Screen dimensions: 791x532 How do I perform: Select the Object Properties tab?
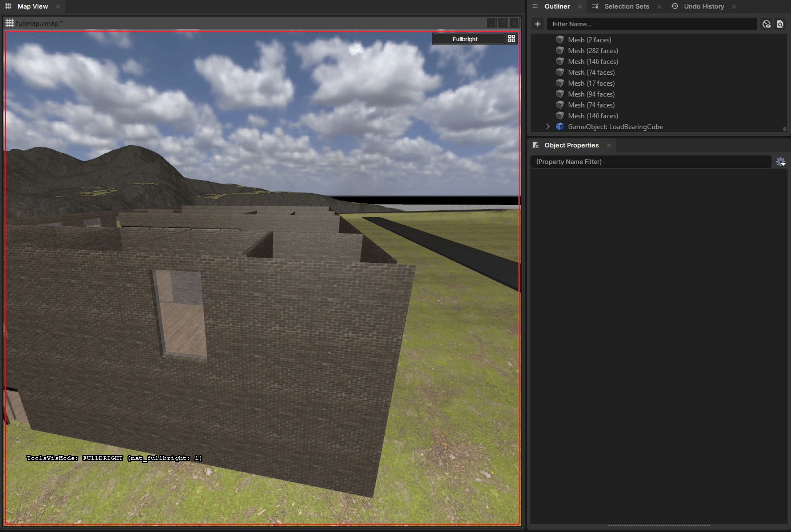coord(571,145)
